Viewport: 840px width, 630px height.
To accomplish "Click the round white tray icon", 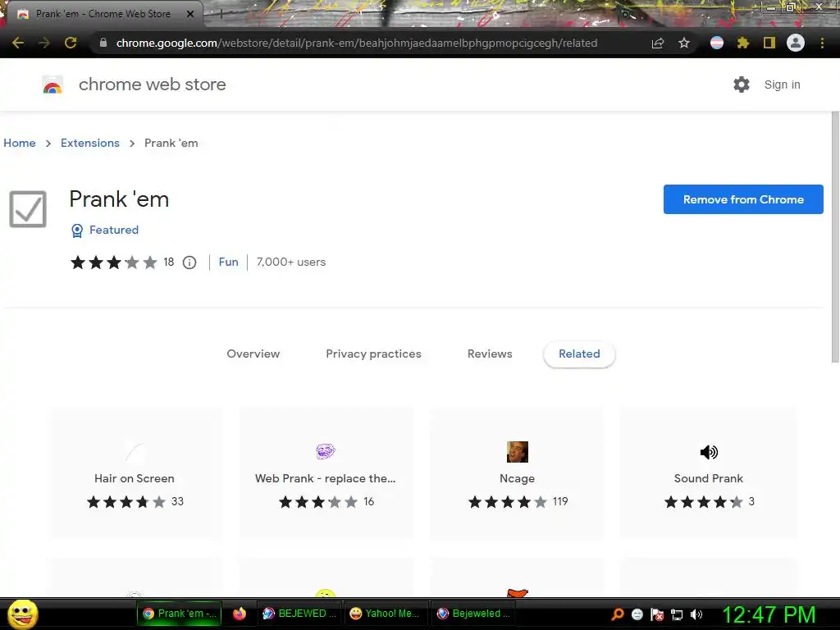I will click(x=637, y=614).
